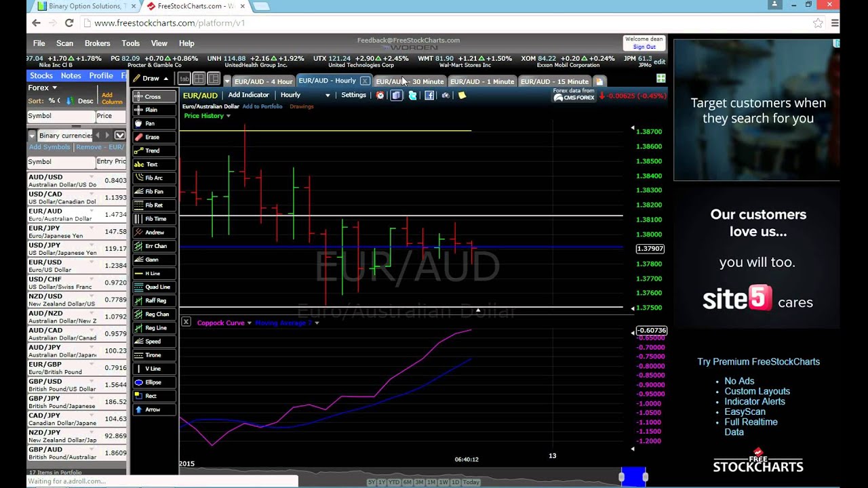Select the Quad Line tool
Viewport: 868px width, 488px height.
point(154,287)
